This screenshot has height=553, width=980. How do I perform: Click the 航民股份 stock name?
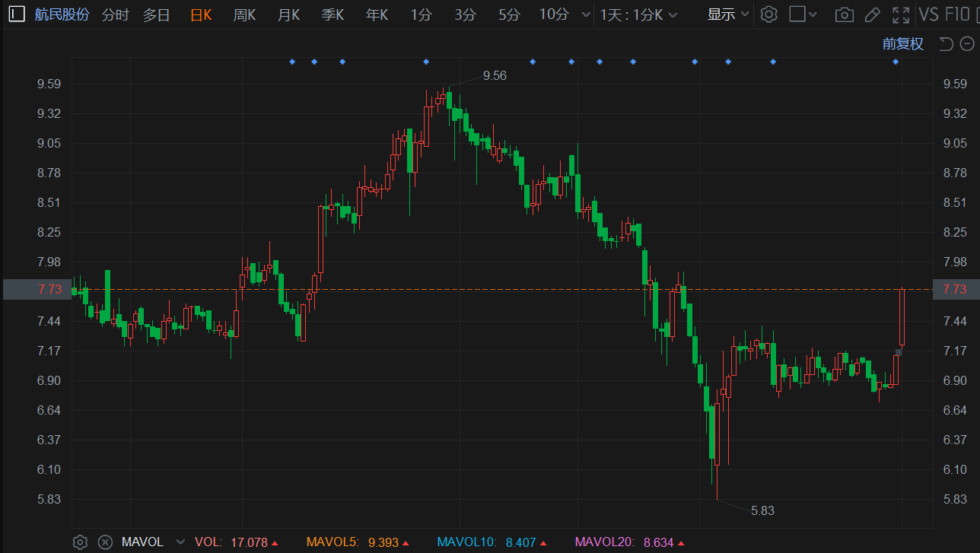[62, 14]
